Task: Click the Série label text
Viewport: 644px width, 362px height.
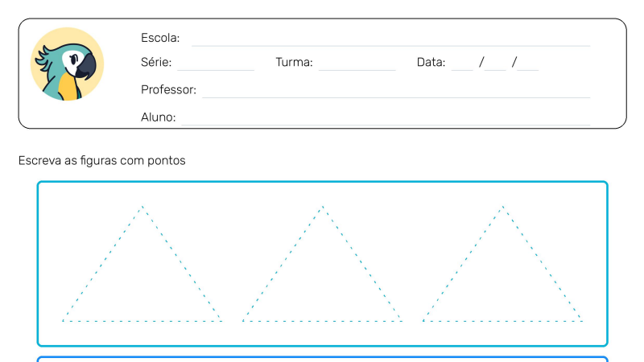Action: (x=156, y=62)
